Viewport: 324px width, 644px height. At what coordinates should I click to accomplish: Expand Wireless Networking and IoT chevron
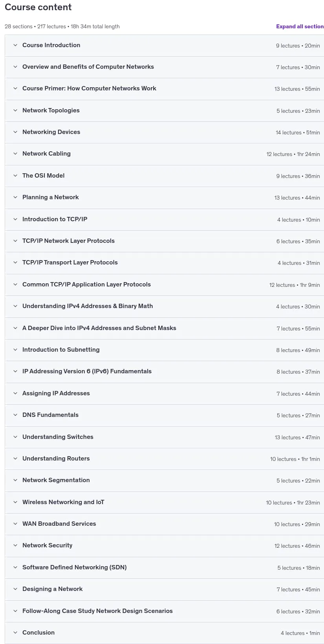(x=15, y=502)
